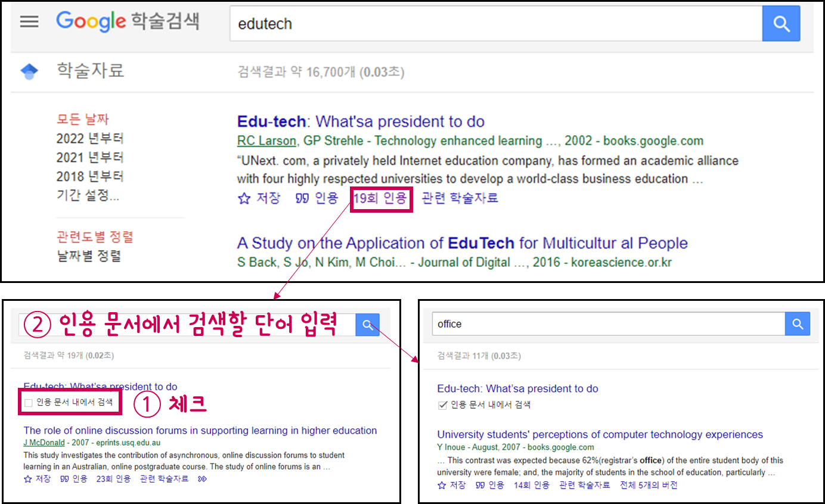Click '검색결과 약 19개' result count text
Image resolution: width=825 pixels, height=504 pixels.
(x=69, y=355)
